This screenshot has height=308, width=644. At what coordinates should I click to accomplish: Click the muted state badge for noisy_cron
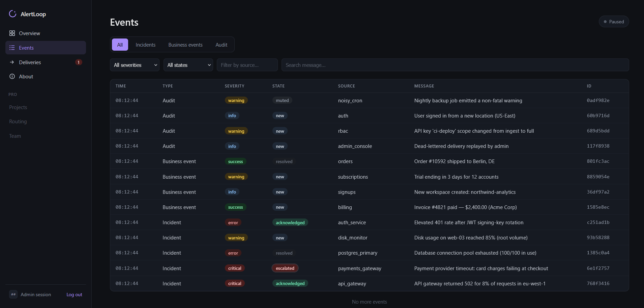pos(282,100)
